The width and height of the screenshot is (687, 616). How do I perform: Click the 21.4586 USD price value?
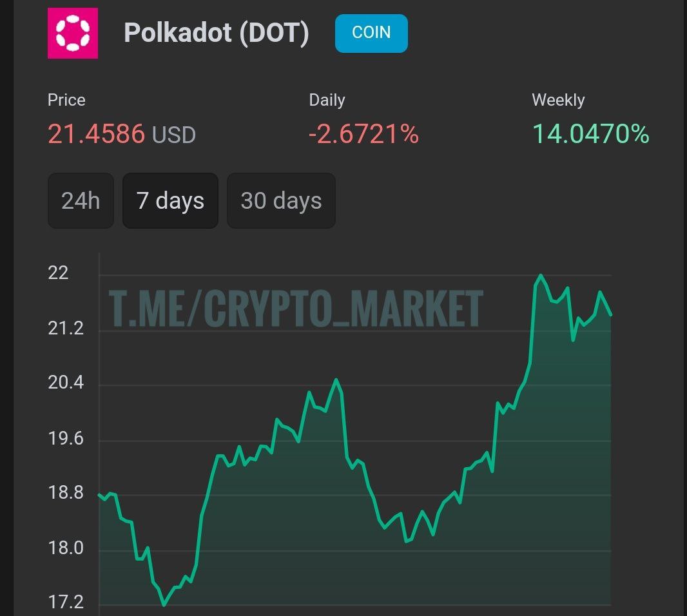coord(121,134)
